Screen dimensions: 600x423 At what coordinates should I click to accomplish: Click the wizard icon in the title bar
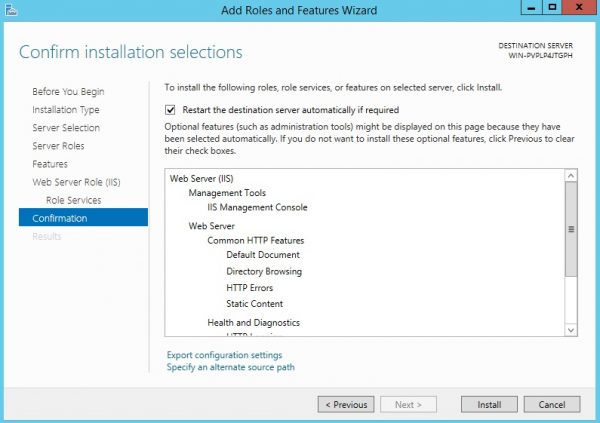click(x=11, y=10)
